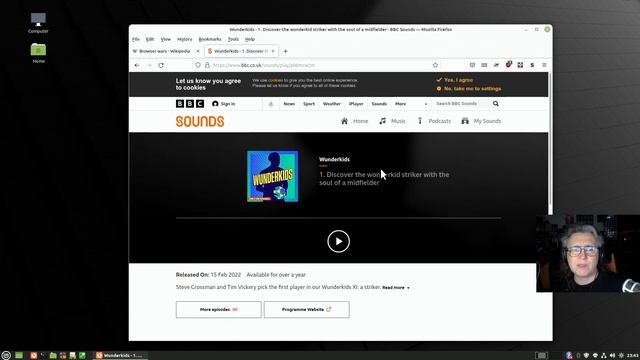Viewport: 640px width, 360px height.
Task: Submit search with magnifier icon
Action: 496,104
